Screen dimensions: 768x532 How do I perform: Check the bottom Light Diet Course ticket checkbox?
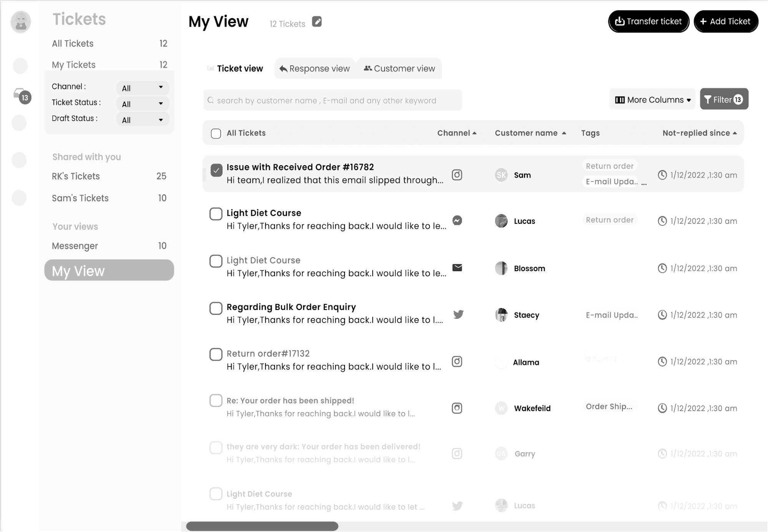click(x=216, y=494)
